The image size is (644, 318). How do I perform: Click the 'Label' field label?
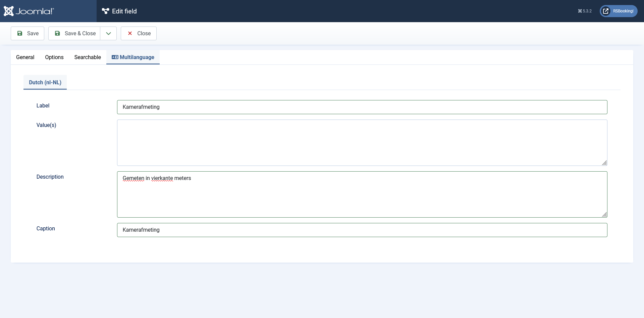tap(43, 105)
